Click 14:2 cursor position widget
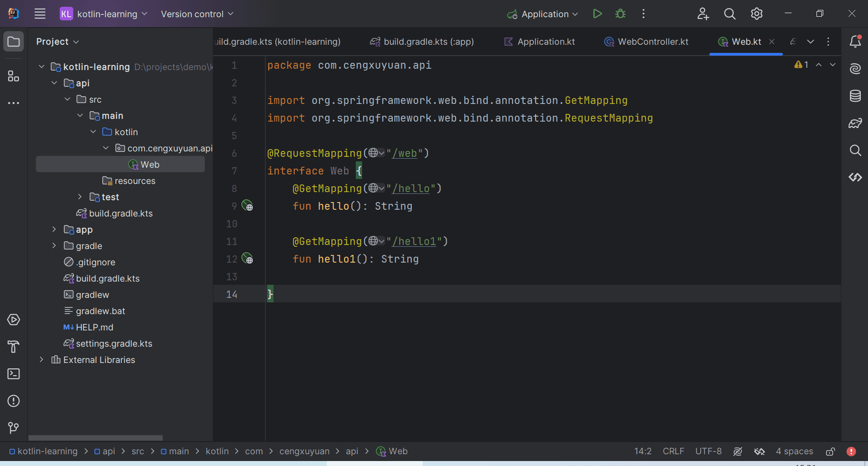 pyautogui.click(x=643, y=451)
